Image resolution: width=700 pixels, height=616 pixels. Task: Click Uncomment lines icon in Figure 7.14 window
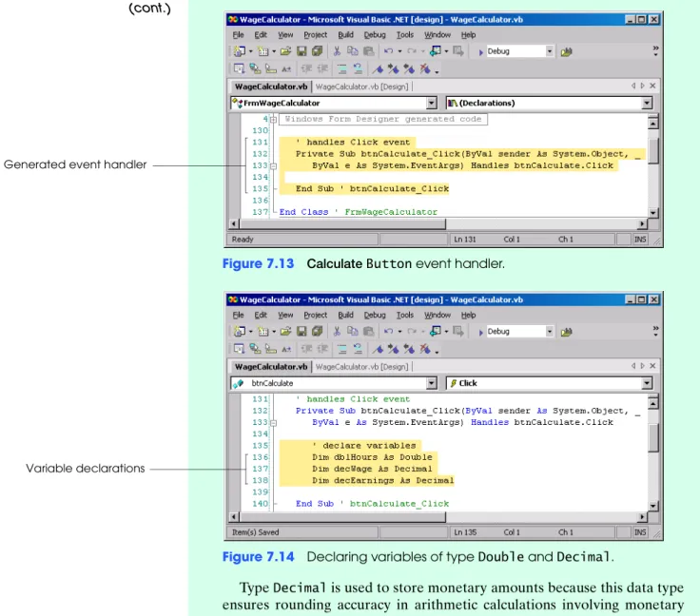(x=358, y=349)
